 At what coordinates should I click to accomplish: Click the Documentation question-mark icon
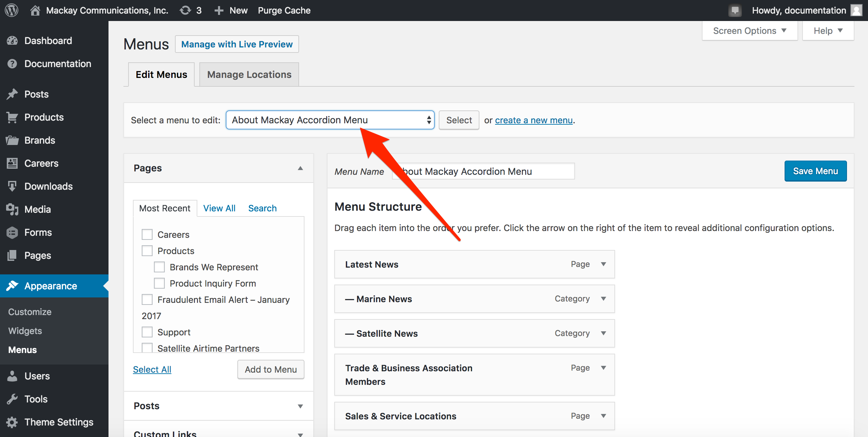coord(12,64)
